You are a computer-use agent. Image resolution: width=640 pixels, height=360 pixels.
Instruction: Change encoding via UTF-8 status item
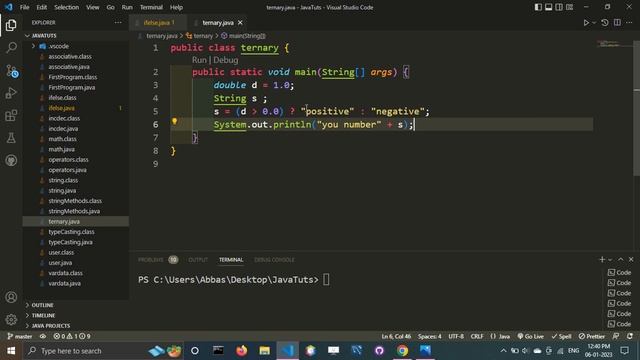456,336
